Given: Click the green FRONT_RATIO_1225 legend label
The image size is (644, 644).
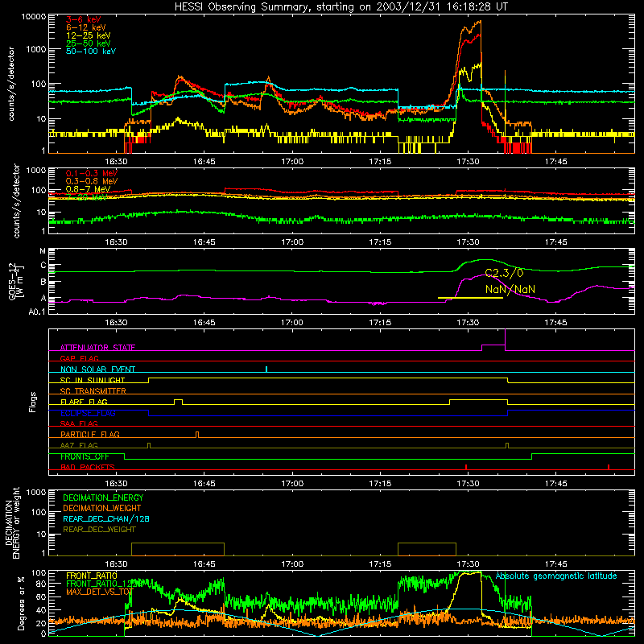Looking at the screenshot, I should point(105,584).
